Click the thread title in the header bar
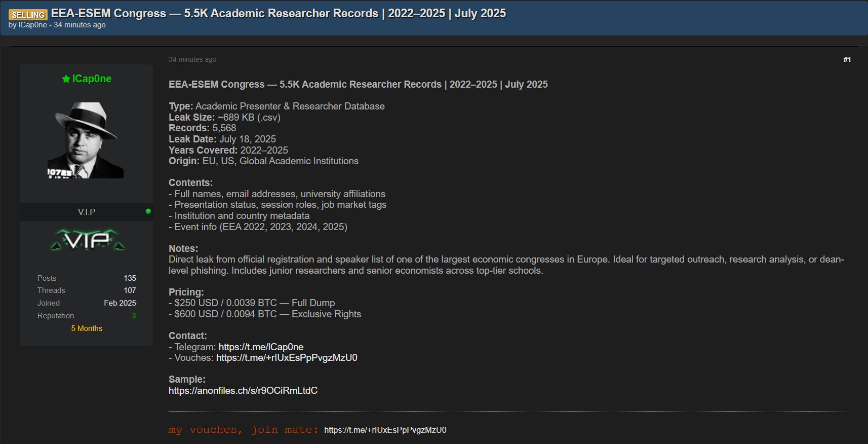 pos(278,13)
